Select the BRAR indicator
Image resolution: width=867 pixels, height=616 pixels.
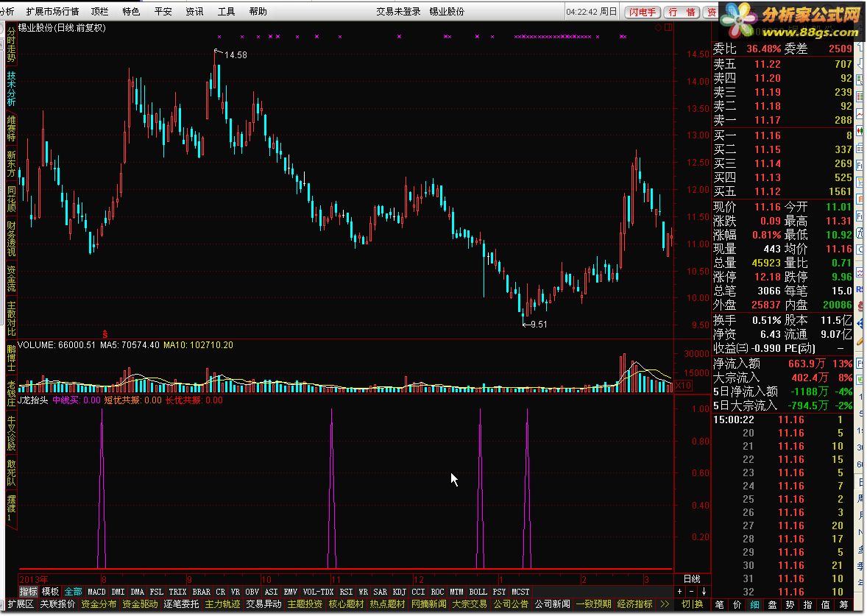click(201, 592)
